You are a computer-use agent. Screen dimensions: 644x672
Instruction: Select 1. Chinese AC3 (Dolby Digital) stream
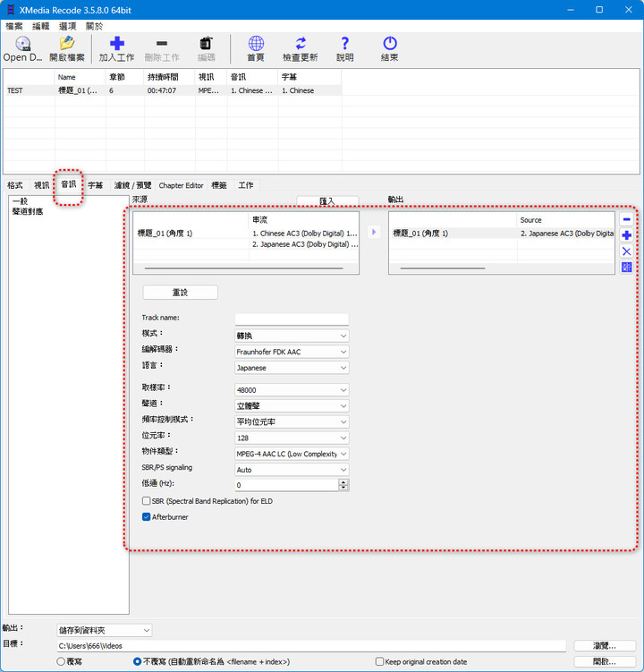304,234
